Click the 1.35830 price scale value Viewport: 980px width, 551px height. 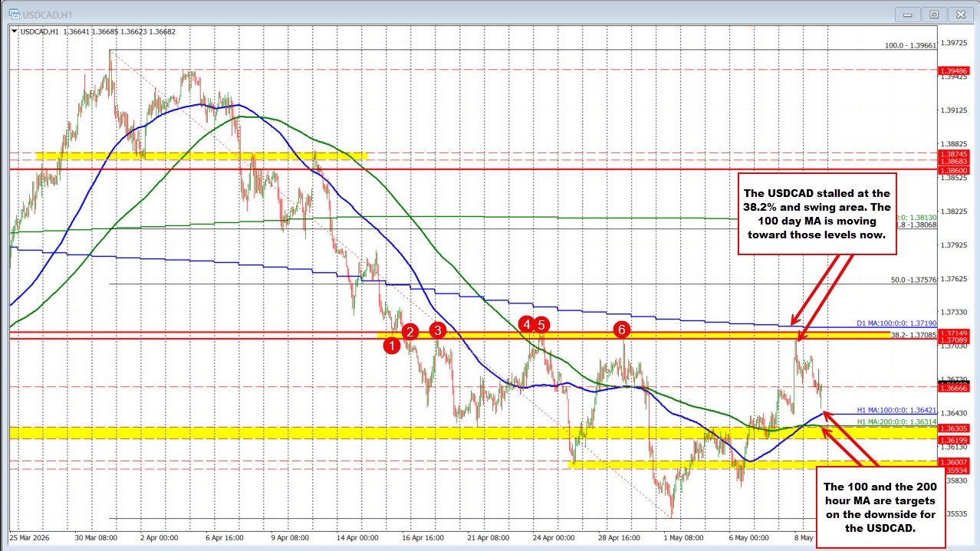955,480
